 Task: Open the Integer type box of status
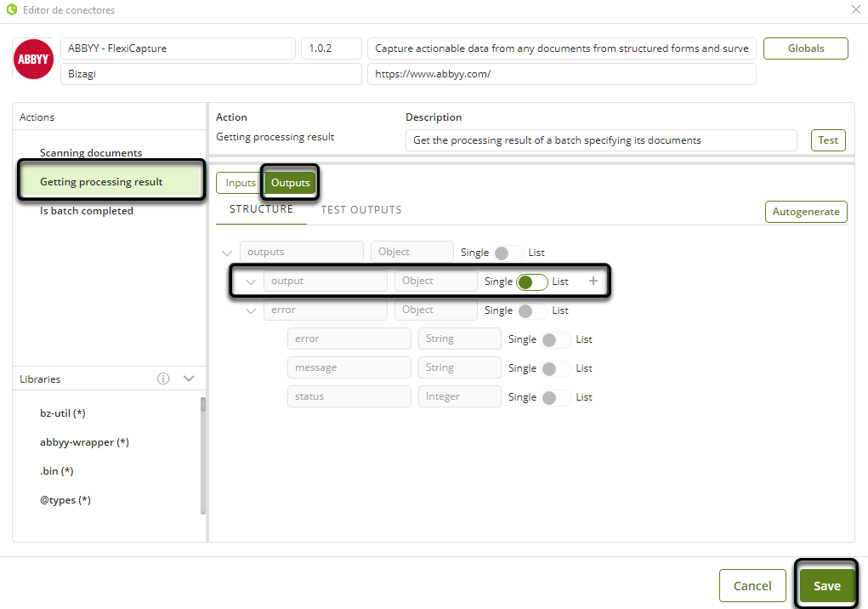pos(459,396)
